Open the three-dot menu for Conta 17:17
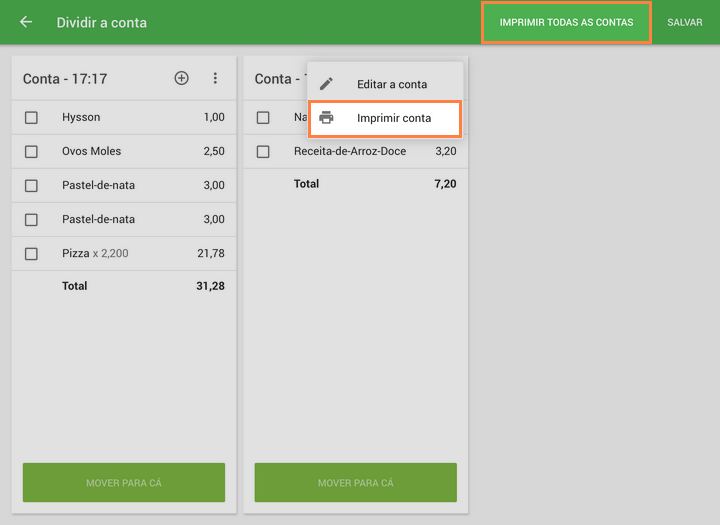Viewport: 720px width, 525px height. 215,78
